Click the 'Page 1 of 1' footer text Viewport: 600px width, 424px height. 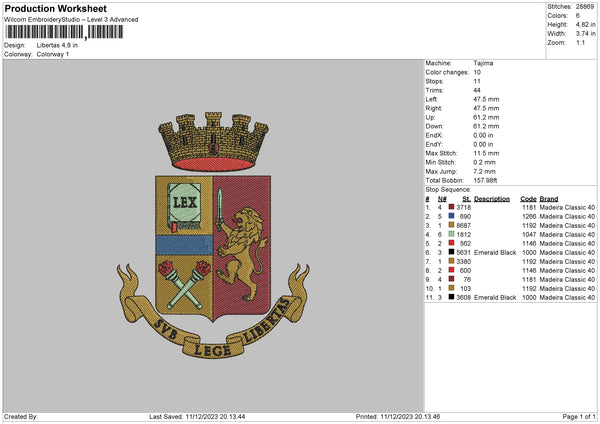click(579, 417)
